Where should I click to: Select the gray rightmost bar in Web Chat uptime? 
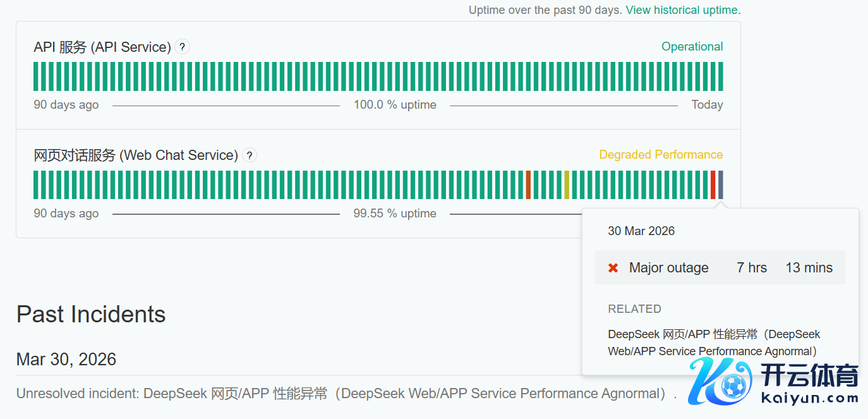[x=721, y=185]
